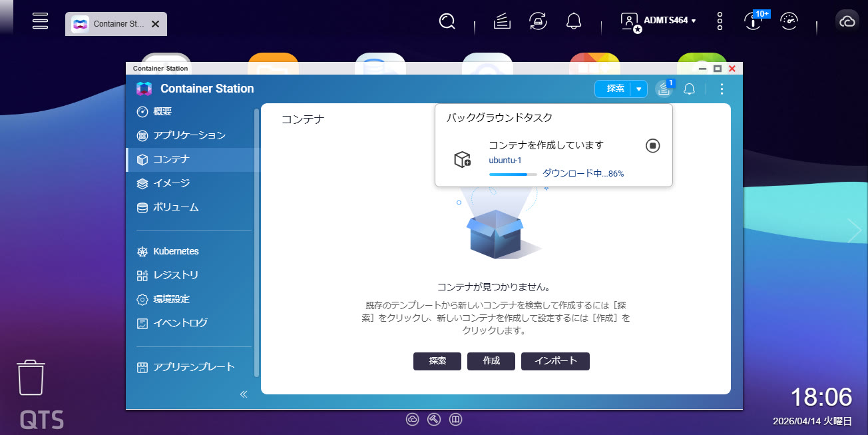Stop the ubuntu-1 container creation task
The height and width of the screenshot is (435, 868).
coord(652,145)
